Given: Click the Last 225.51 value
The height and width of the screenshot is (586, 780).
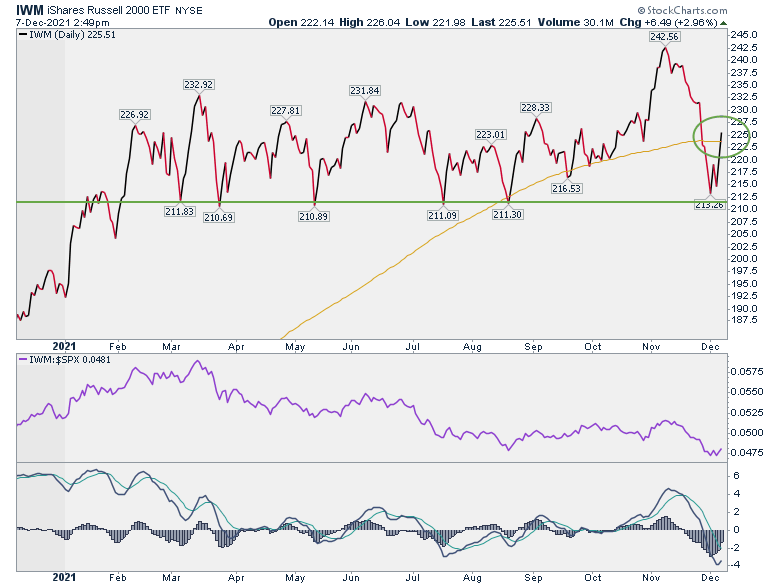Looking at the screenshot, I should (501, 22).
